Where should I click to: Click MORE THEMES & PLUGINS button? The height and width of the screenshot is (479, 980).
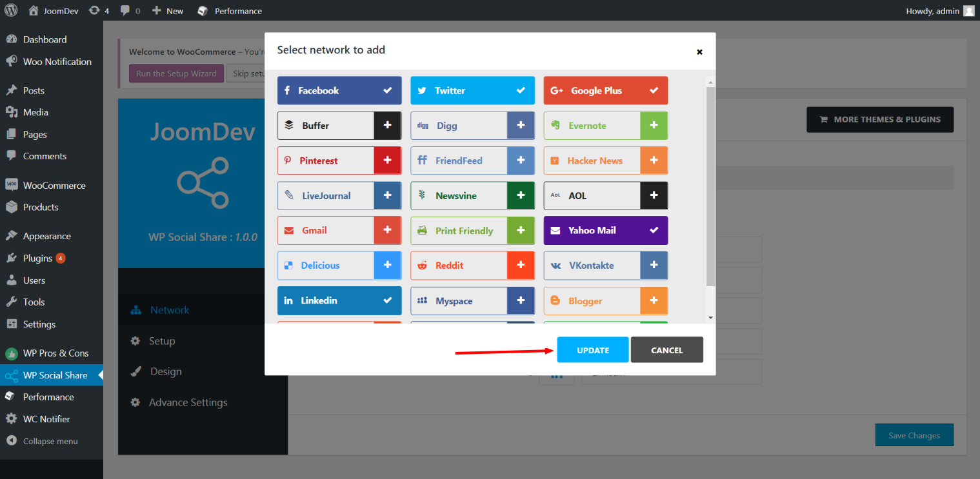[880, 119]
